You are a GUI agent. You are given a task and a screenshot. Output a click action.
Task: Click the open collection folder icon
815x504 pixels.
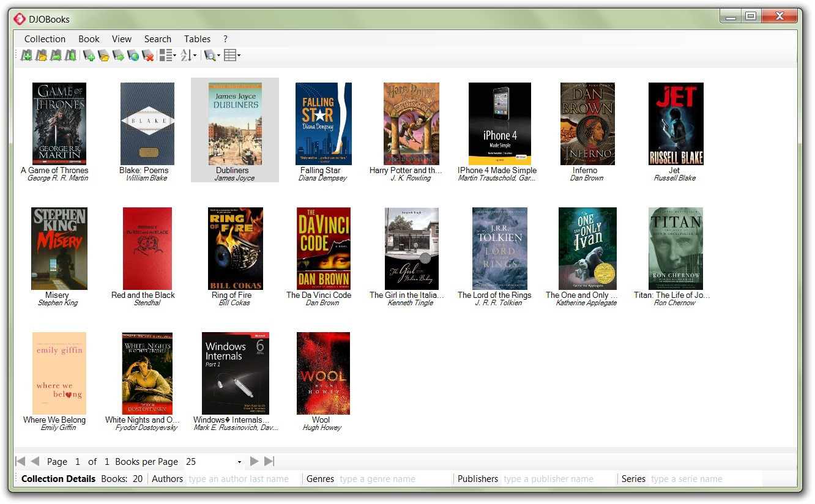click(41, 56)
